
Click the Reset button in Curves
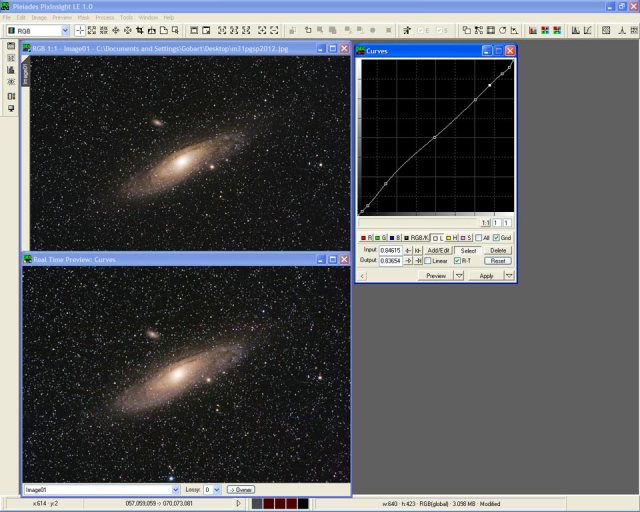(x=498, y=261)
